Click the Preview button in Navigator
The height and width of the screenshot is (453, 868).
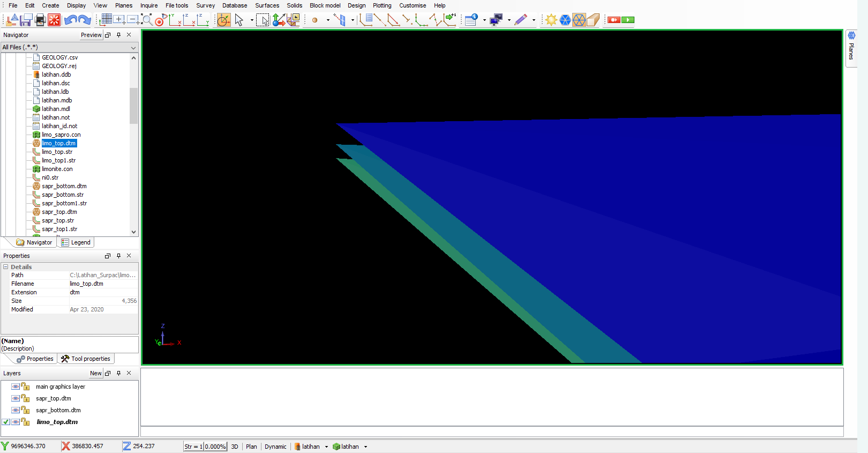[91, 35]
